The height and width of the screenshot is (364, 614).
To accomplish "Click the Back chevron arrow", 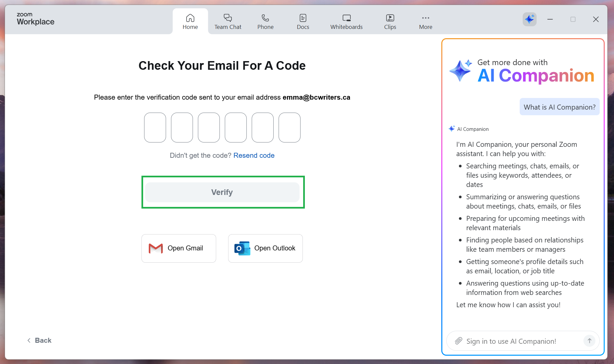I will pos(29,340).
